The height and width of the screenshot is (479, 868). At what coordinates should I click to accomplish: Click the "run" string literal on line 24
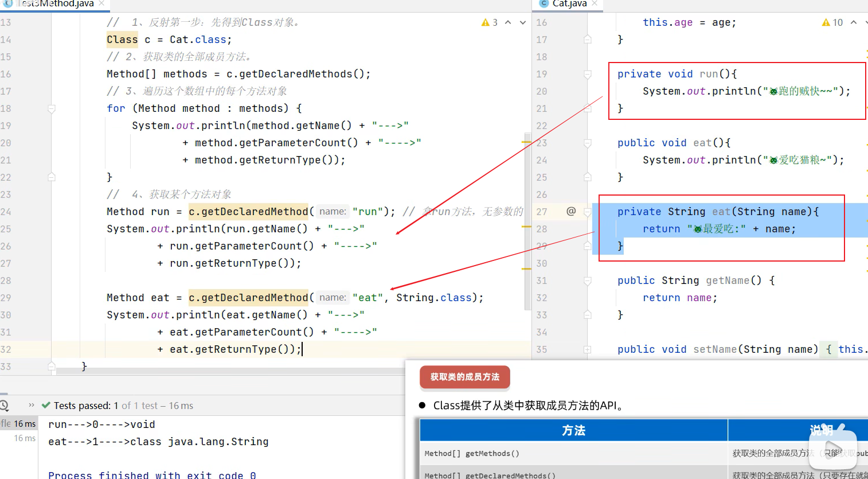(x=368, y=212)
